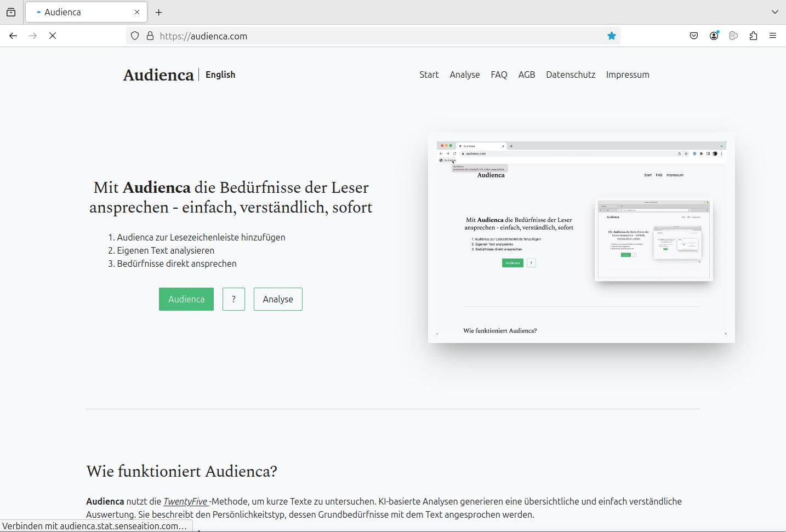
Task: Click the outlined Analyse button
Action: pyautogui.click(x=278, y=299)
